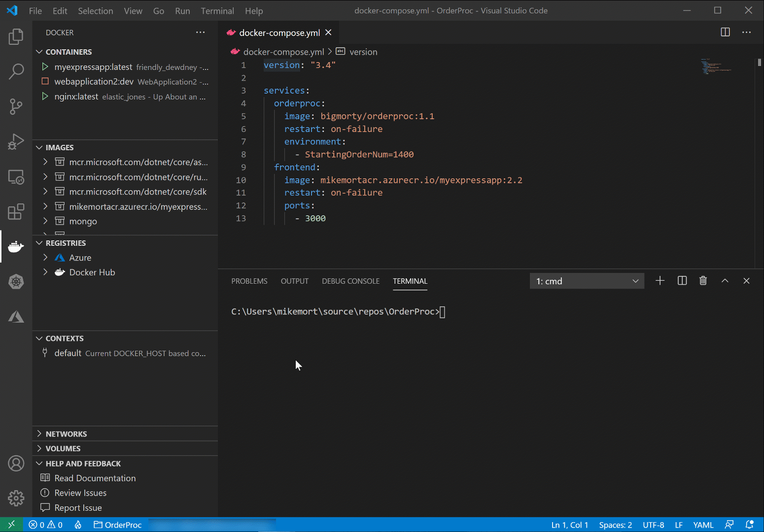Launch Run and Debug from activity bar
The image size is (764, 532).
coord(16,142)
